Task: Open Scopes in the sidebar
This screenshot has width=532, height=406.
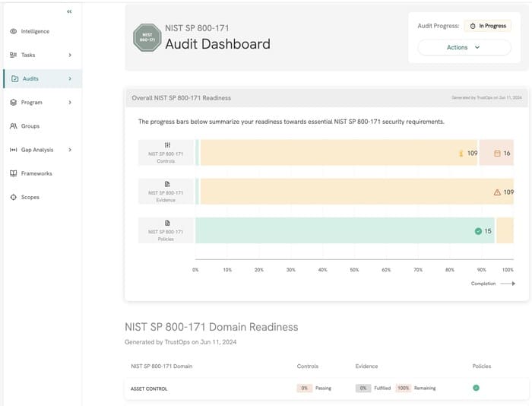Action: click(43, 197)
